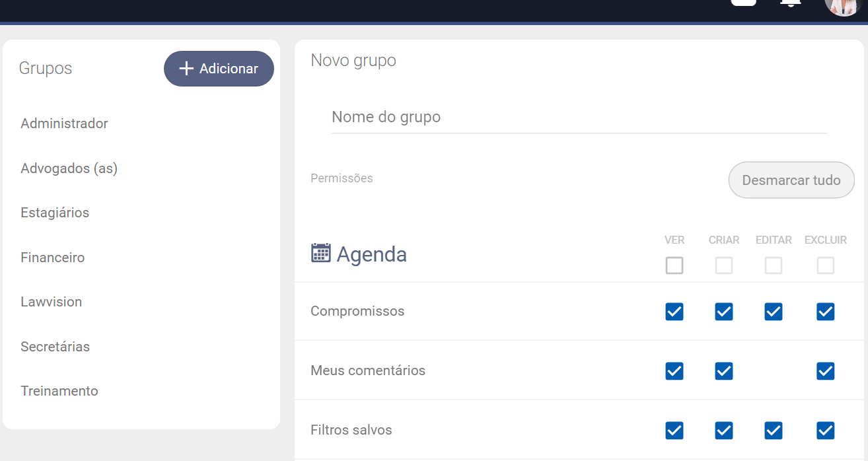Image resolution: width=868 pixels, height=461 pixels.
Task: Type in the Nome do grupo field
Action: [x=578, y=118]
